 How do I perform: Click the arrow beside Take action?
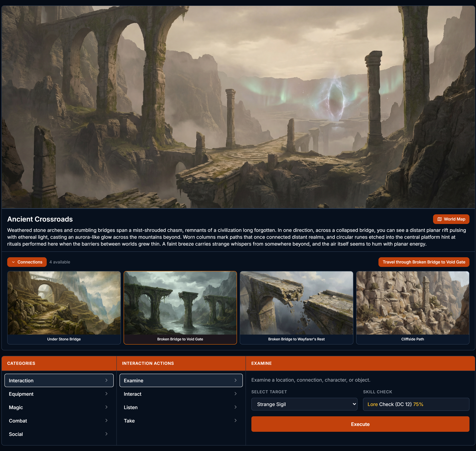click(235, 420)
